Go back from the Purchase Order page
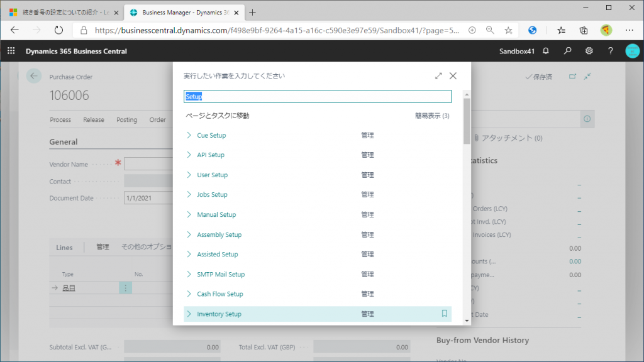Screen dimensions: 644x362 tap(34, 76)
